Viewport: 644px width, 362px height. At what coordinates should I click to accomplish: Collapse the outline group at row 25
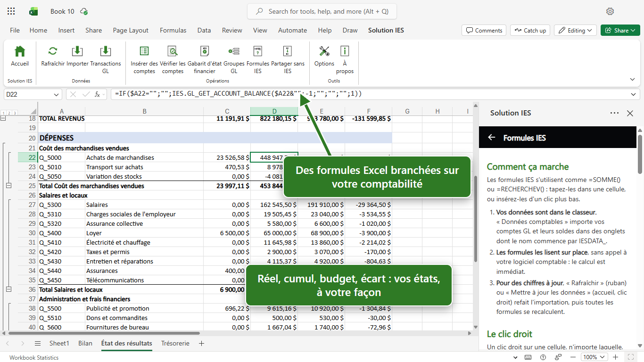click(x=8, y=186)
